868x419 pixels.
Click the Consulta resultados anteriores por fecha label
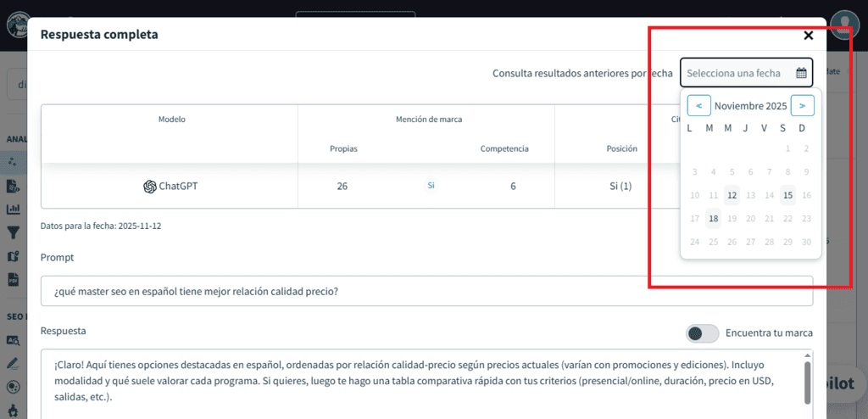pos(582,73)
